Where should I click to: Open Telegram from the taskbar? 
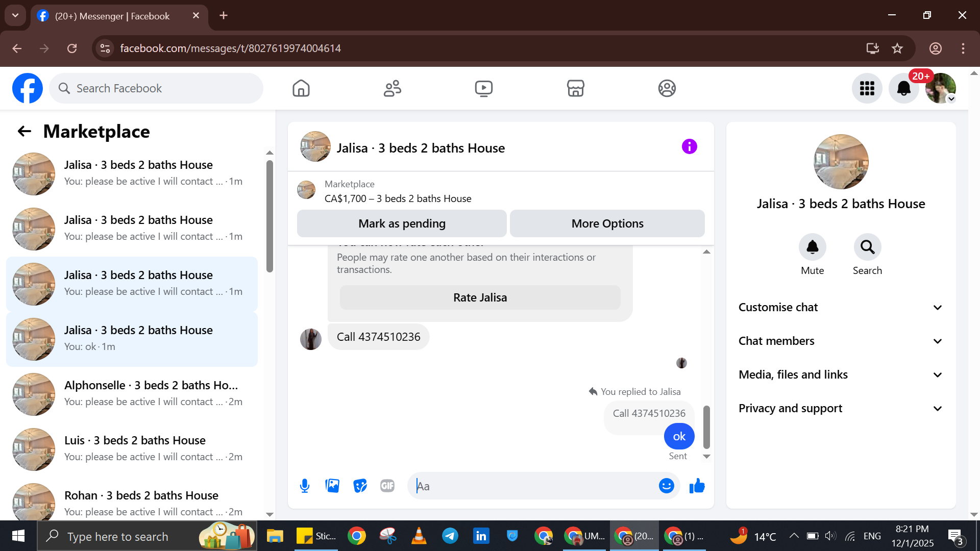450,536
